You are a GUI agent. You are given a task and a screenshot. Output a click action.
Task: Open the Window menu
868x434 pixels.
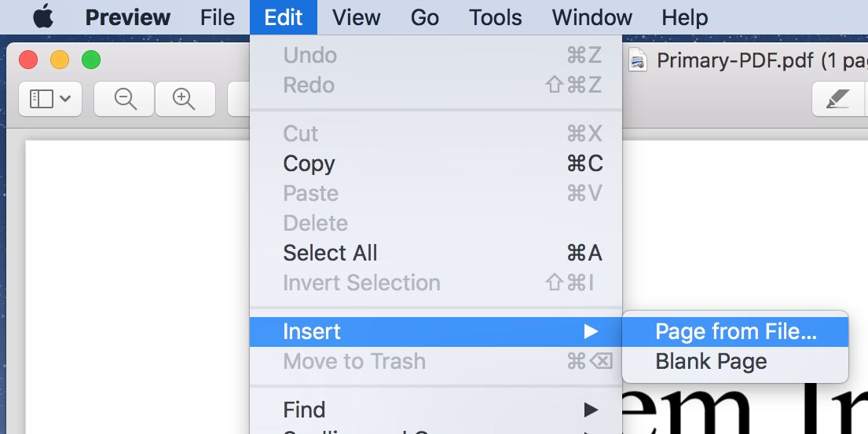592,17
